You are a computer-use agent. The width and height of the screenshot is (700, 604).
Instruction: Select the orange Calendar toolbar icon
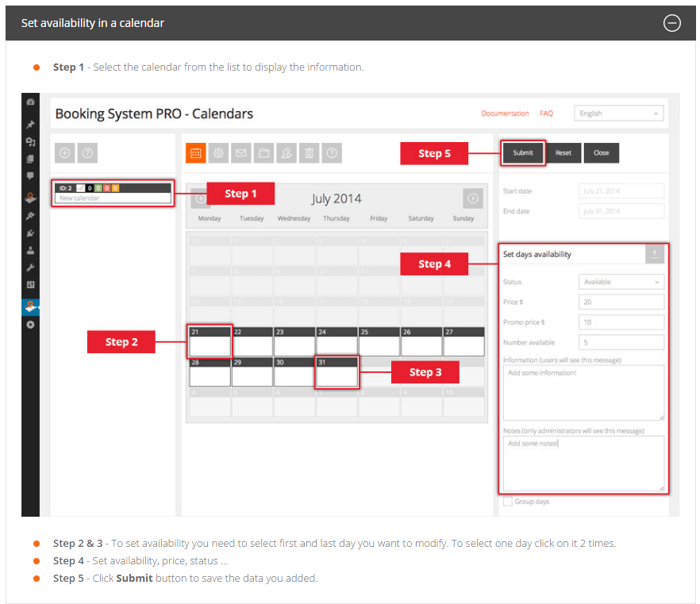(x=195, y=153)
